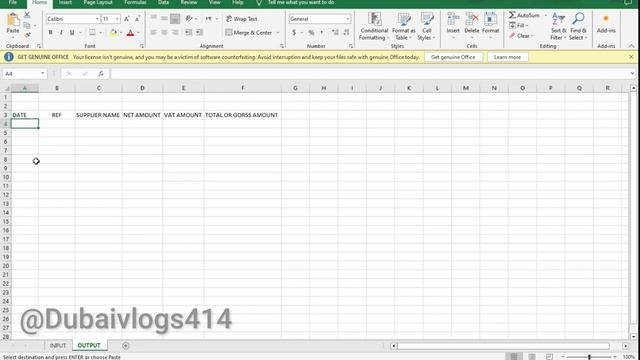Screen dimensions: 640x360
Task: Dismiss the genuine Office warning bar
Action: 631,57
